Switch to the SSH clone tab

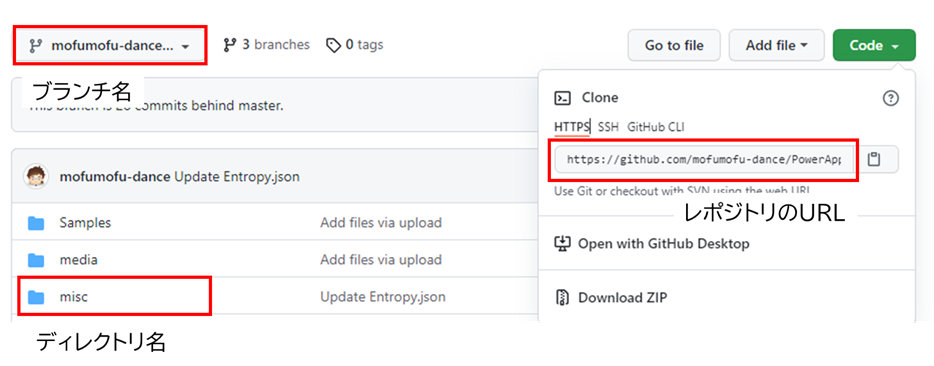click(608, 126)
